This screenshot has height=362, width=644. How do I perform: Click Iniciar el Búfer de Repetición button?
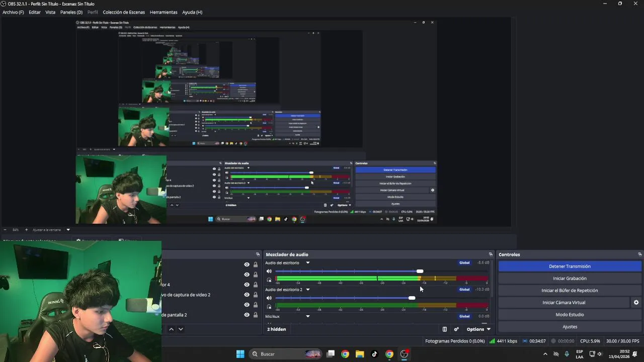point(570,291)
